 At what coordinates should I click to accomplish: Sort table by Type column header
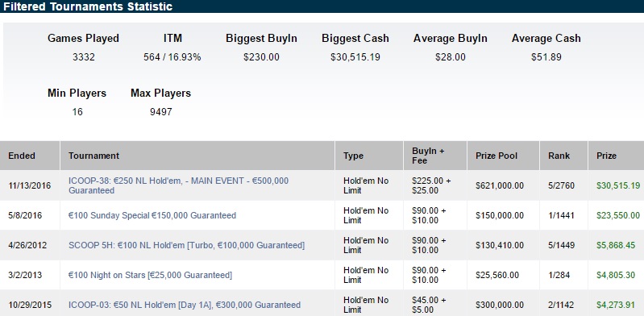point(353,156)
